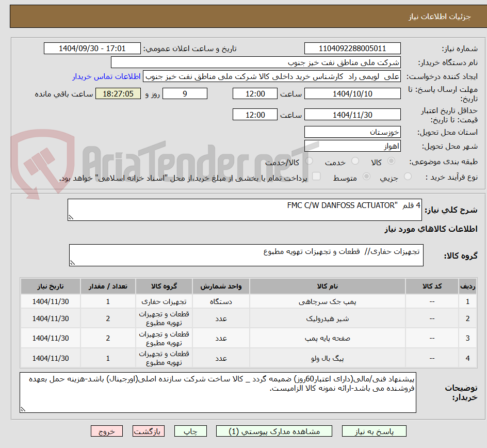Click the گروه کالا column header
This screenshot has width=487, height=448.
point(164,286)
